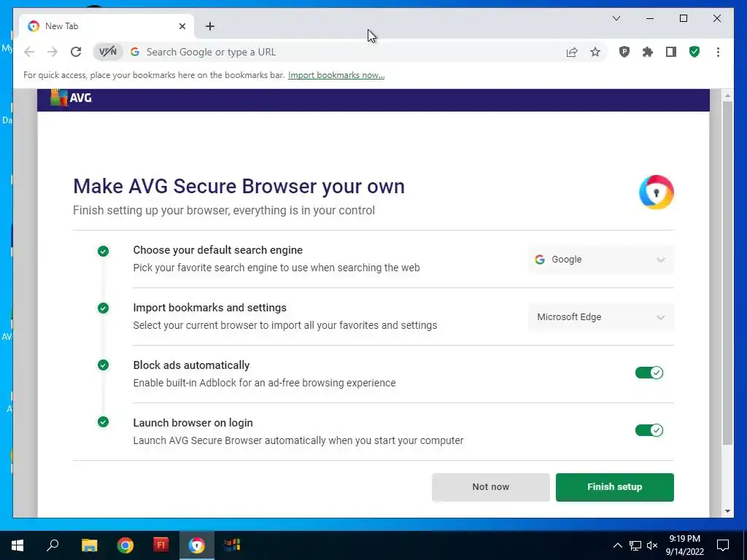Open the Google search engine dropdown
The height and width of the screenshot is (560, 747).
pos(600,260)
